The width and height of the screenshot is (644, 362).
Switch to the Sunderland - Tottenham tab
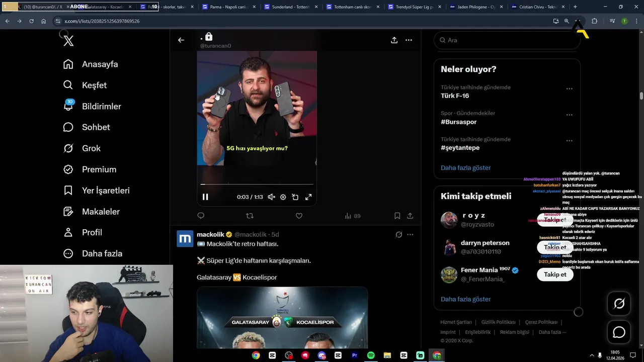[x=290, y=7]
